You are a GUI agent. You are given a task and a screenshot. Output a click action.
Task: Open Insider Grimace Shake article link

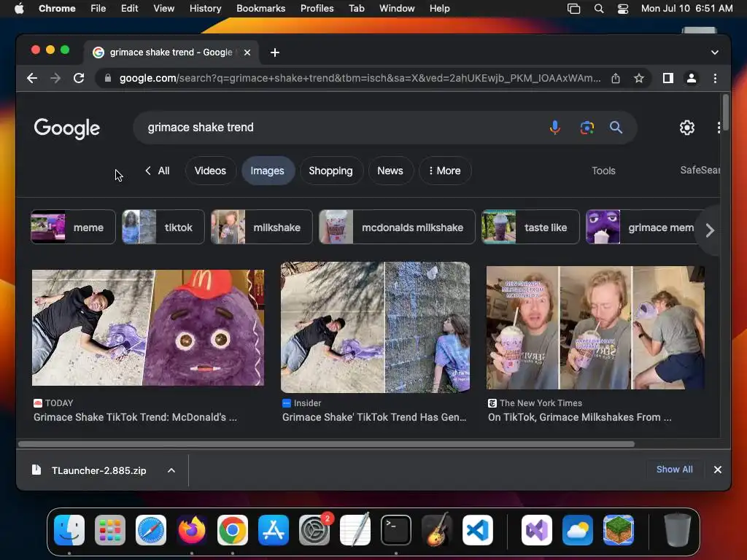pos(374,417)
